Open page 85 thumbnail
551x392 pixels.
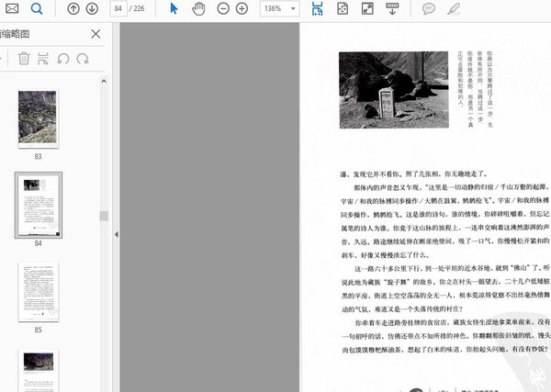[38, 290]
